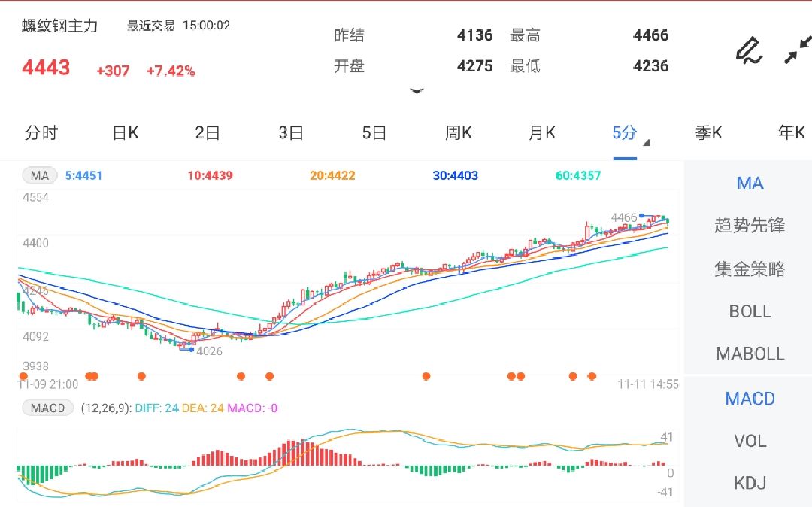Viewport: 812px width, 507px height.
Task: Switch to 周K chart tab
Action: [459, 133]
